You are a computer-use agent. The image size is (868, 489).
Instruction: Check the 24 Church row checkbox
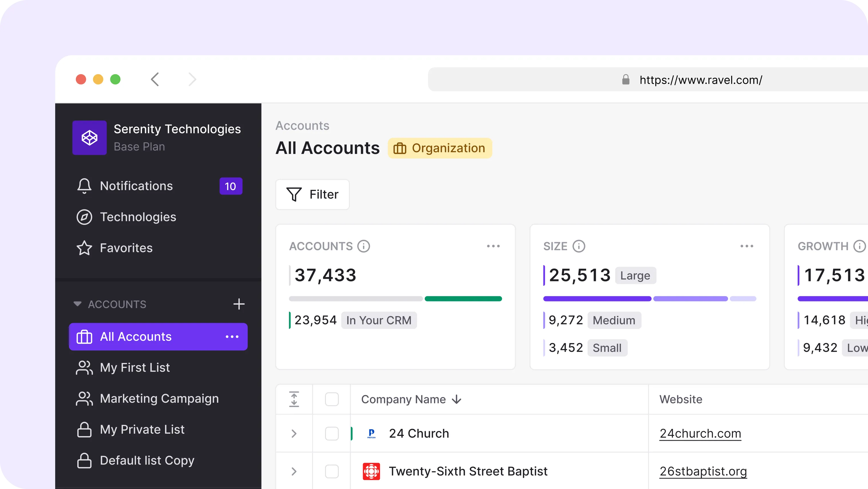[x=332, y=433]
